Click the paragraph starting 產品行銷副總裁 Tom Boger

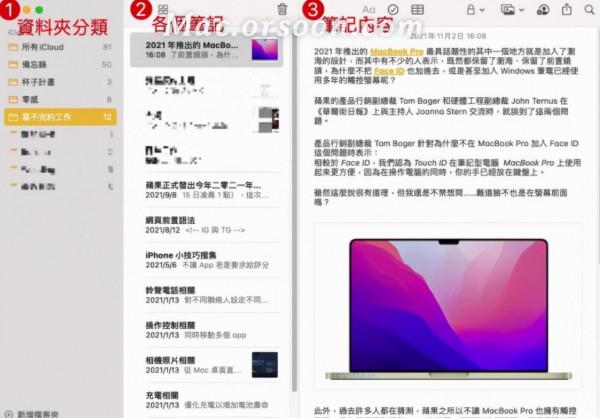(446, 148)
